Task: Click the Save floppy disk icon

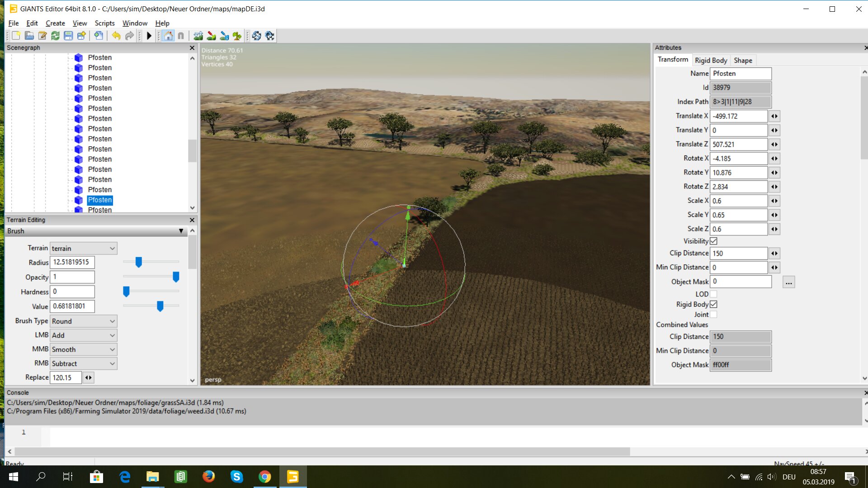Action: coord(68,36)
